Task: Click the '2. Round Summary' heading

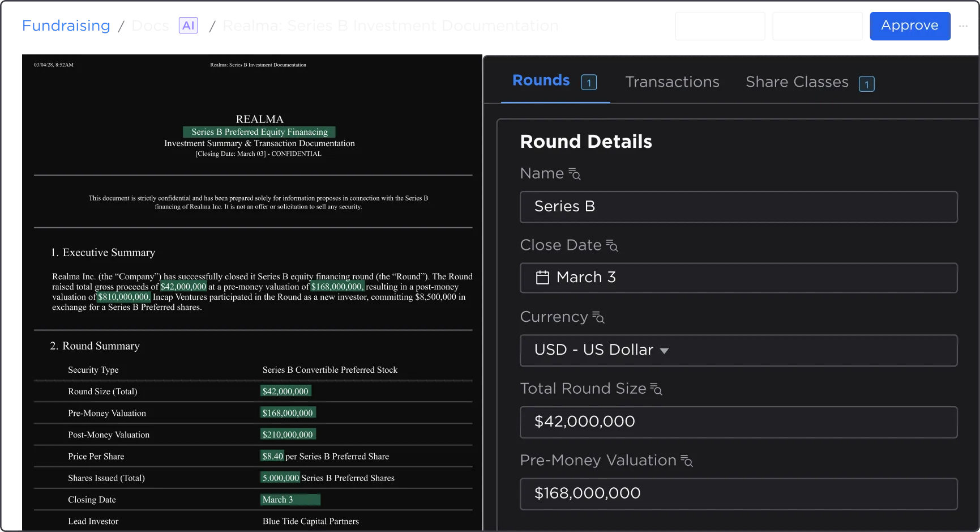Action: (x=95, y=346)
